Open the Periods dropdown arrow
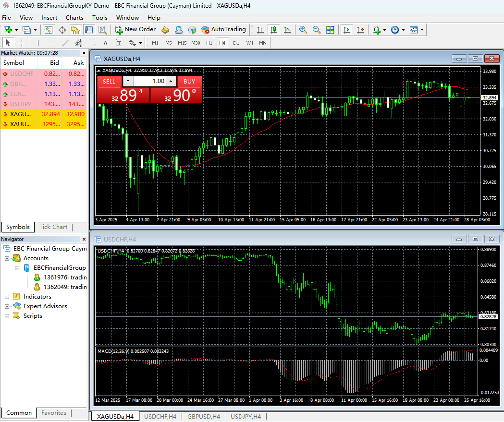This screenshot has width=504, height=422. 404,30
